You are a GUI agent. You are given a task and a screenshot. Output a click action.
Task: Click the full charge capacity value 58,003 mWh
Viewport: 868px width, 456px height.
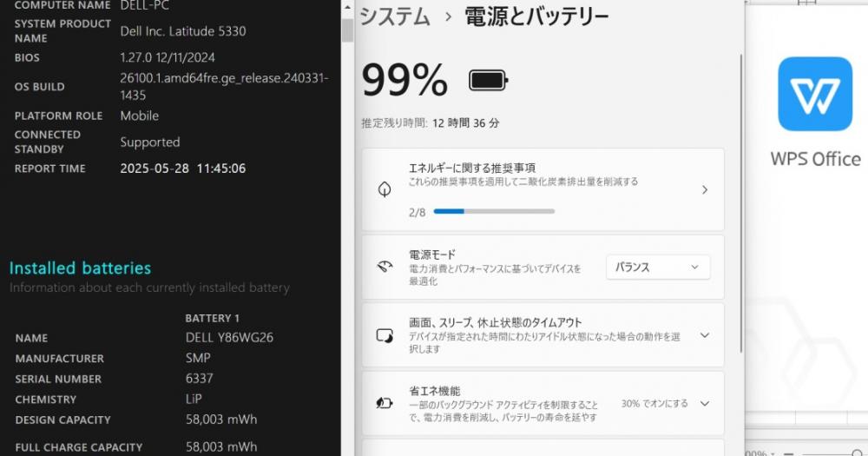(221, 446)
